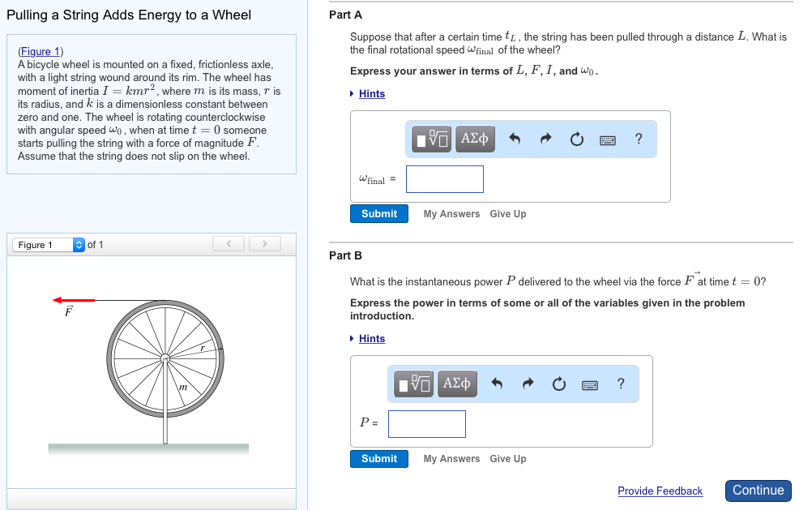812x510 pixels.
Task: Redo entry in Part A equation editor
Action: pyautogui.click(x=545, y=138)
